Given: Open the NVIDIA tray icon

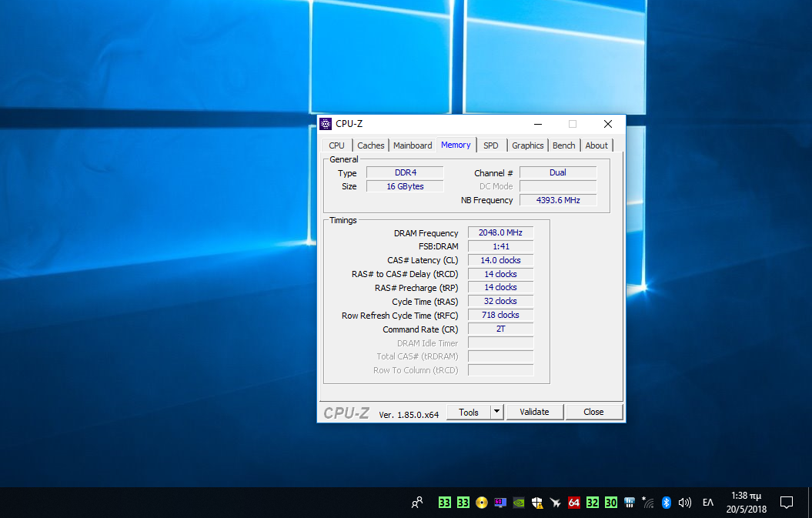Looking at the screenshot, I should (x=519, y=503).
